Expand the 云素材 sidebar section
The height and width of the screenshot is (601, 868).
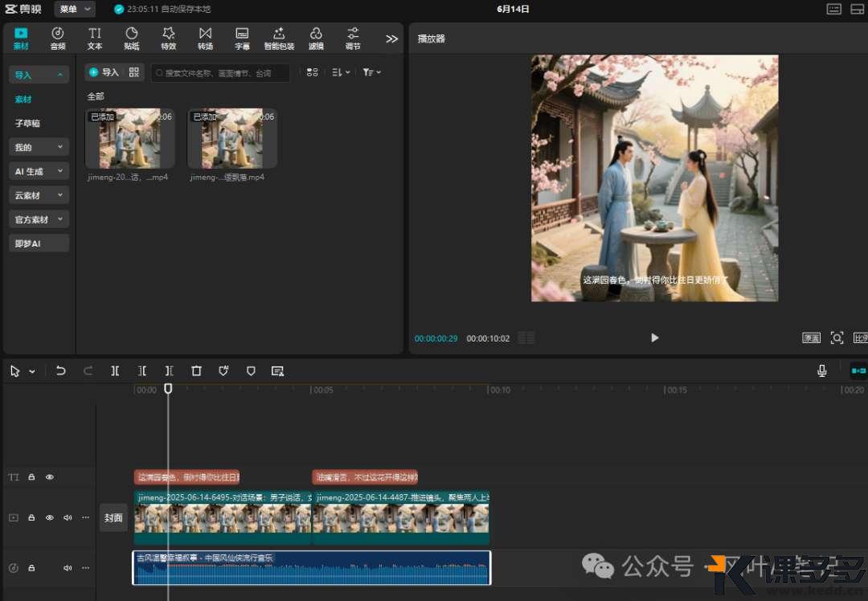(x=39, y=195)
